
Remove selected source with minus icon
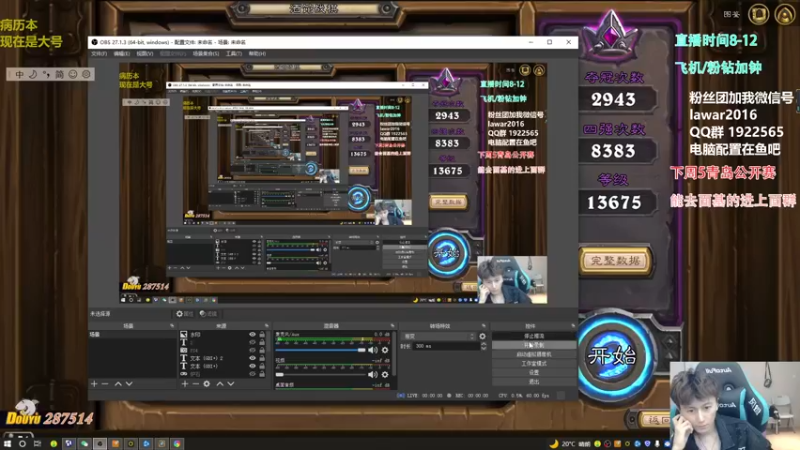click(195, 384)
